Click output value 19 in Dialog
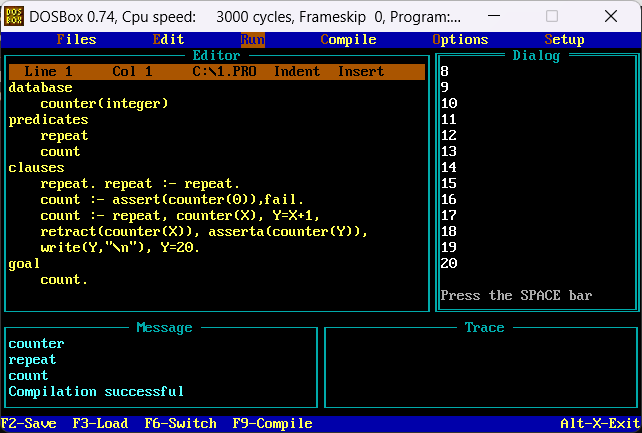The height and width of the screenshot is (433, 642). 449,248
